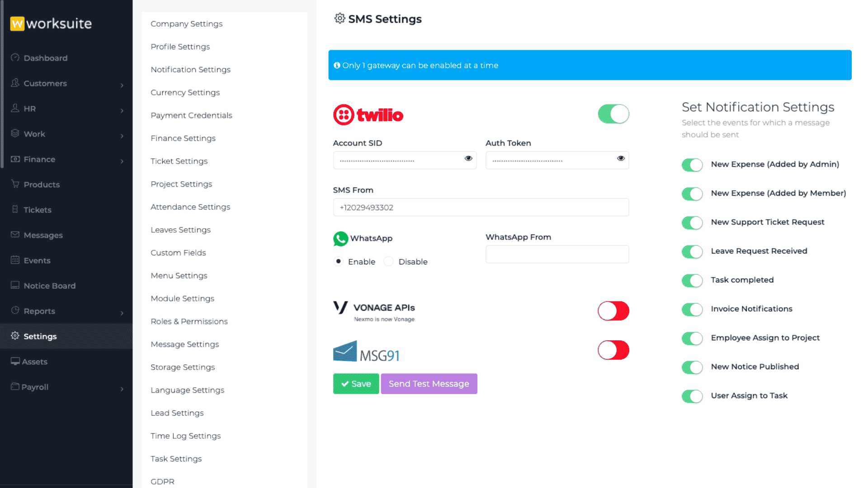Toggle New Notice Published switch
This screenshot has width=868, height=488.
click(x=692, y=367)
